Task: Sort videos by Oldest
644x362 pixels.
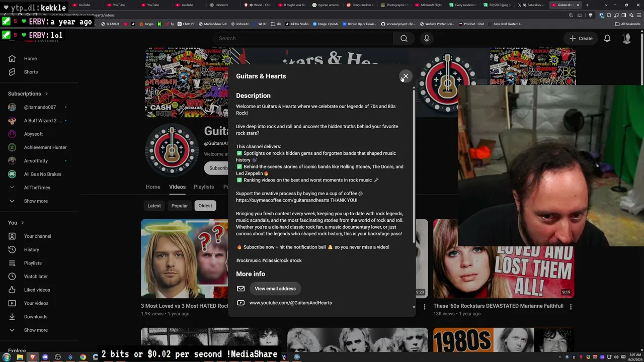Action: point(205,206)
